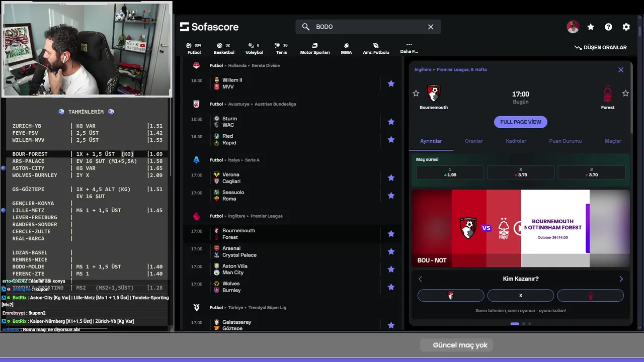The image size is (644, 362).
Task: Toggle favorite star for Arsenal - Crystal Palace
Action: point(391,251)
